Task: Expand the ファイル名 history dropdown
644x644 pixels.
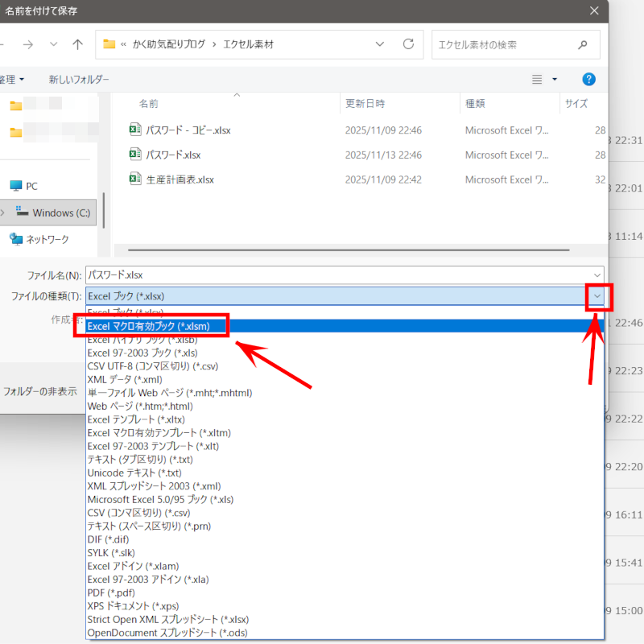Action: [x=596, y=275]
